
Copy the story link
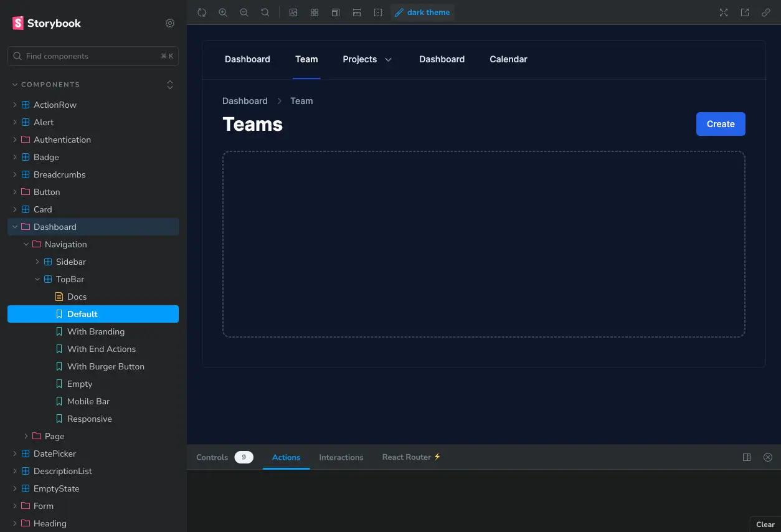[x=766, y=12]
